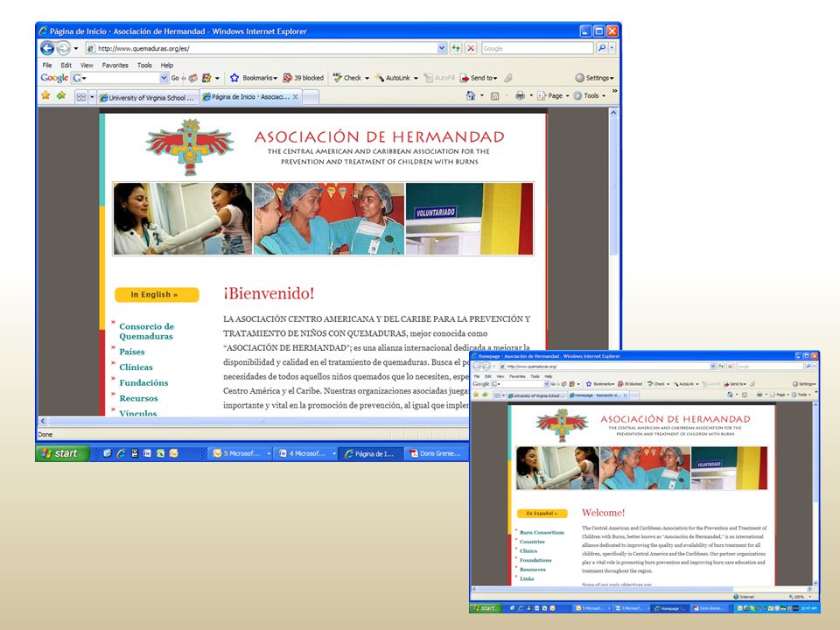Click Print icon in Spanish window command bar
Viewport: 840px width, 630px height.
520,96
